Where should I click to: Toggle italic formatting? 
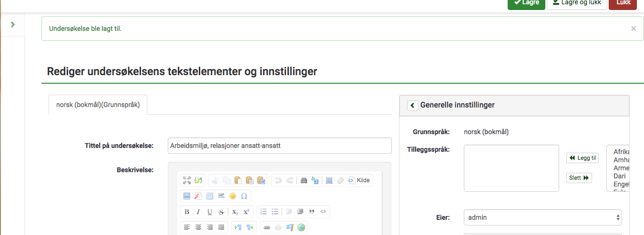198,212
